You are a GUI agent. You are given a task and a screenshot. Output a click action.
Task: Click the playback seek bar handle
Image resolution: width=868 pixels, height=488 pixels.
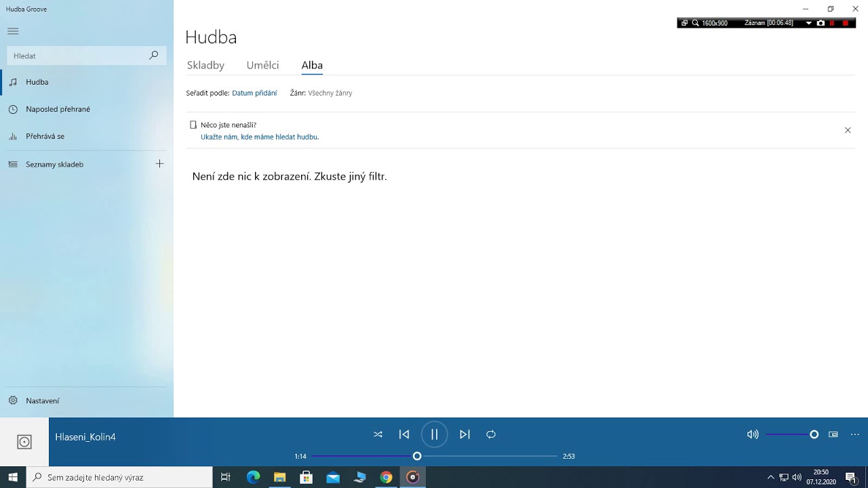(x=417, y=456)
